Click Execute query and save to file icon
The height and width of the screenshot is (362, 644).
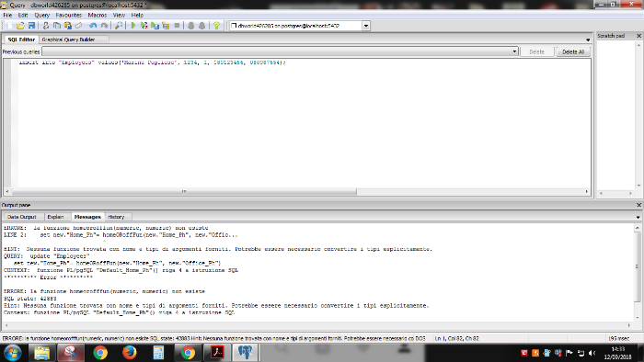pyautogui.click(x=155, y=26)
